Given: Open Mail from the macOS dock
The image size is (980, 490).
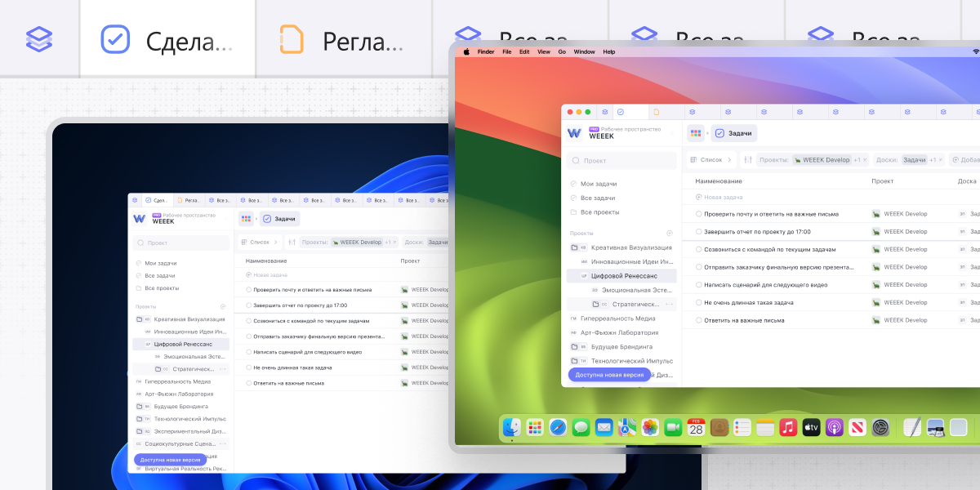Looking at the screenshot, I should tap(604, 427).
